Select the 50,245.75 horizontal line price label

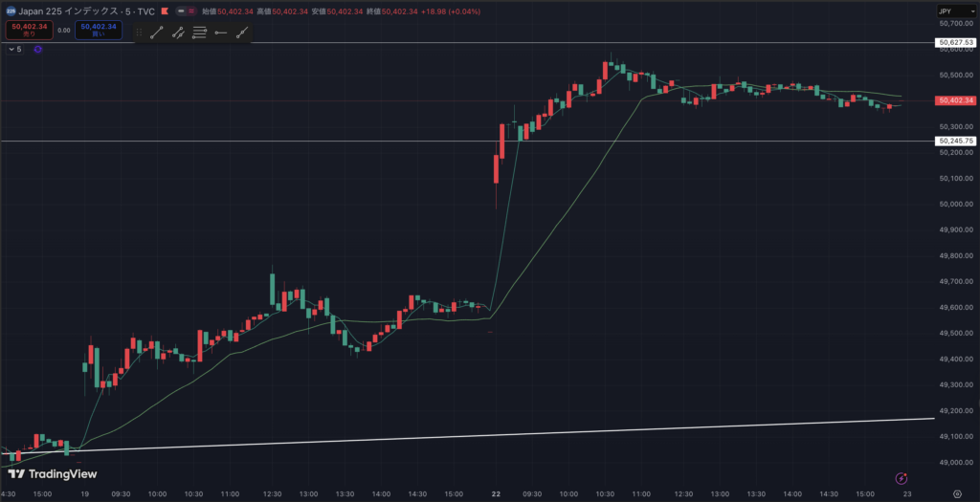pos(956,142)
